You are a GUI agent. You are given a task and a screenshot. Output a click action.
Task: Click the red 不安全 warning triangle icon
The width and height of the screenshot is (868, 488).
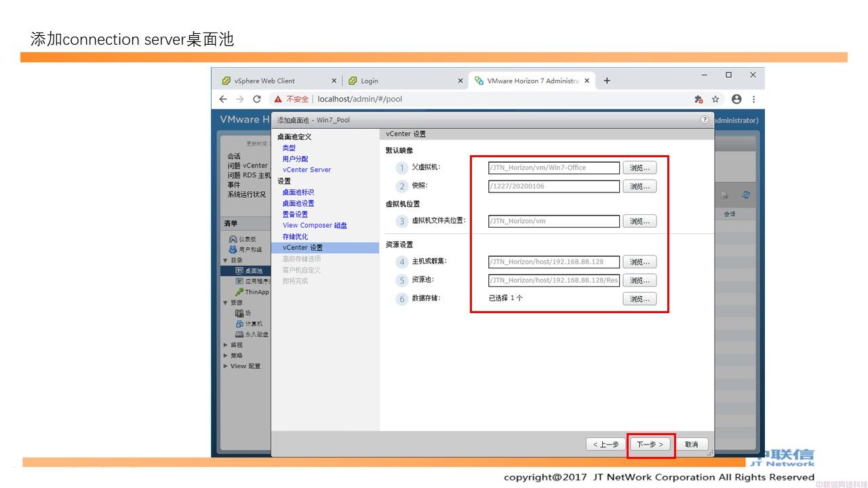pyautogui.click(x=278, y=99)
